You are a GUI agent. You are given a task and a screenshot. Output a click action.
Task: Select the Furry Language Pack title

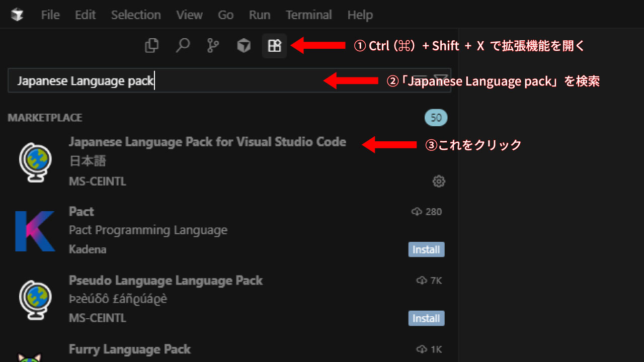130,349
